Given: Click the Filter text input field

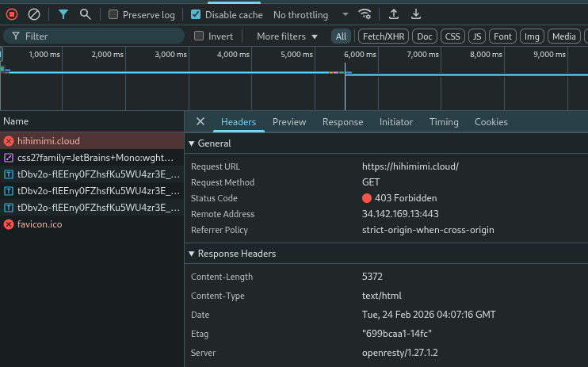Looking at the screenshot, I should tap(95, 36).
